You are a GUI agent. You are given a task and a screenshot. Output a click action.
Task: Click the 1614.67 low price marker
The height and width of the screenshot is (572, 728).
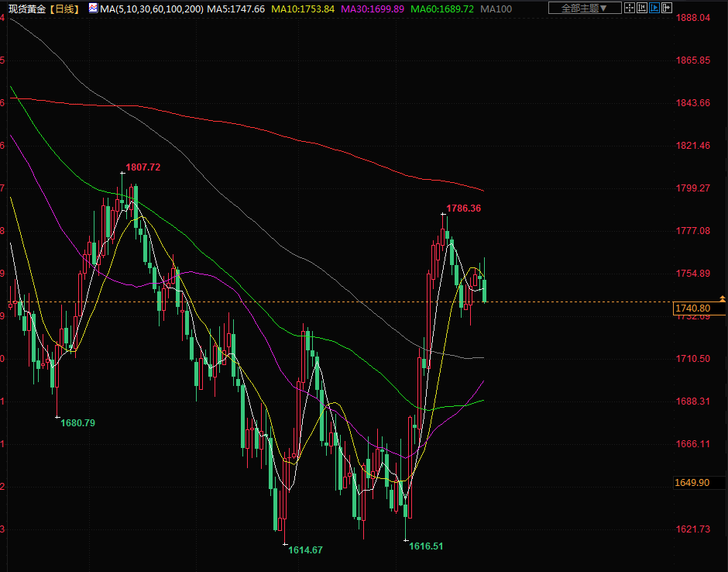[x=305, y=550]
